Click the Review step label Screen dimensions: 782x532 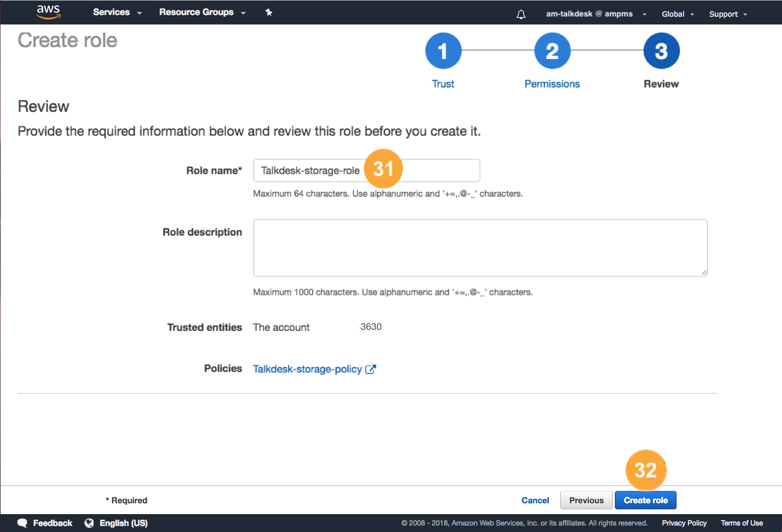(x=661, y=84)
